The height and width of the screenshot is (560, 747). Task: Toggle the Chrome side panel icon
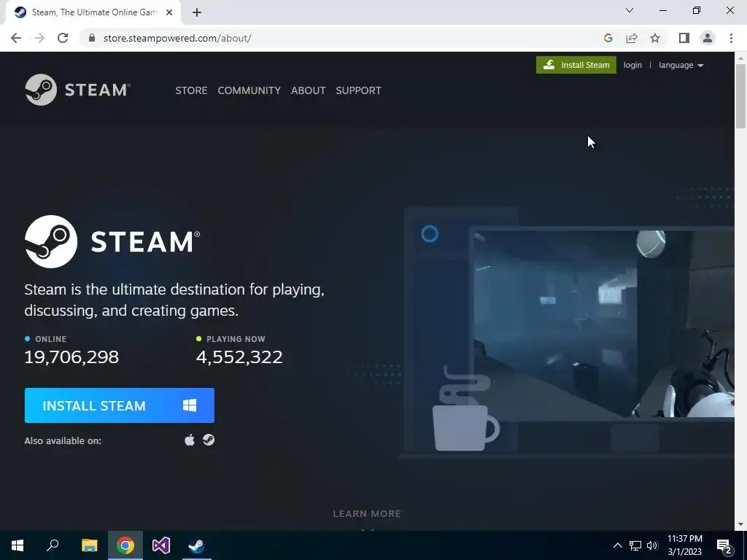coord(684,38)
